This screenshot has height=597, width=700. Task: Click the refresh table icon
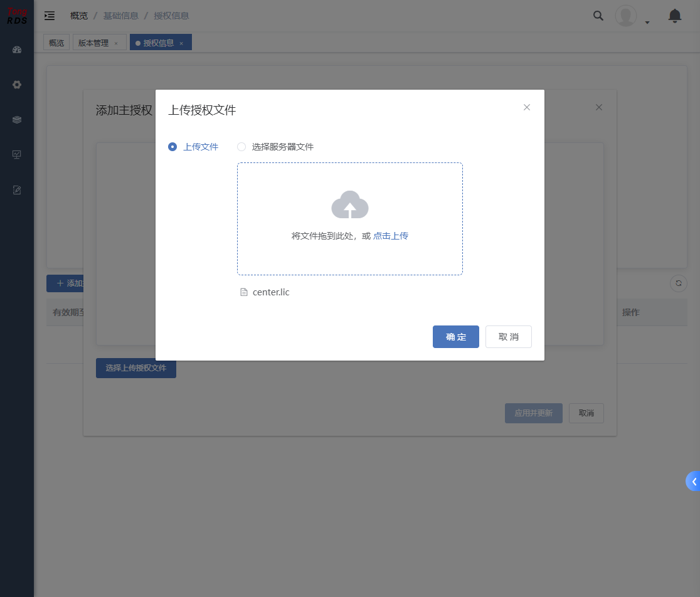(x=679, y=283)
